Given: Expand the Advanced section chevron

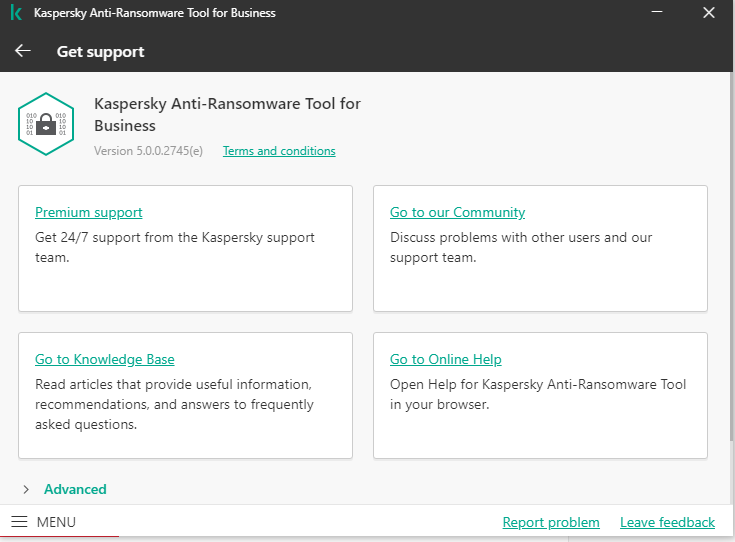Looking at the screenshot, I should pyautogui.click(x=26, y=489).
